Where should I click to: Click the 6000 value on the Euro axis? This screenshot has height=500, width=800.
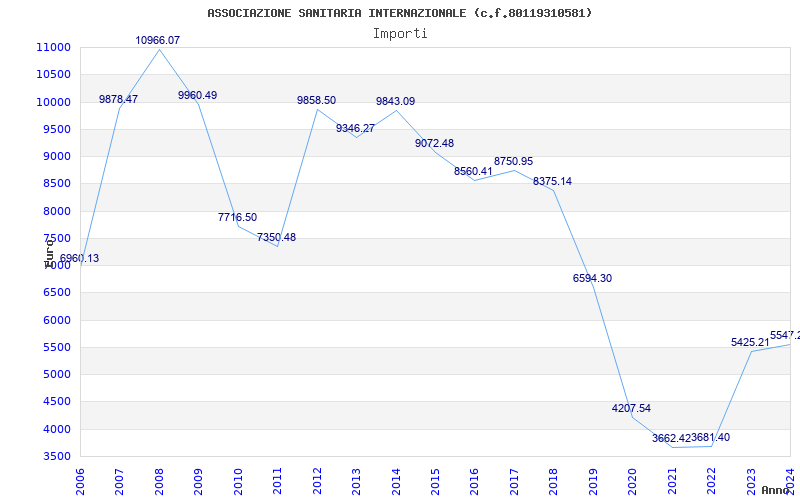pyautogui.click(x=57, y=320)
